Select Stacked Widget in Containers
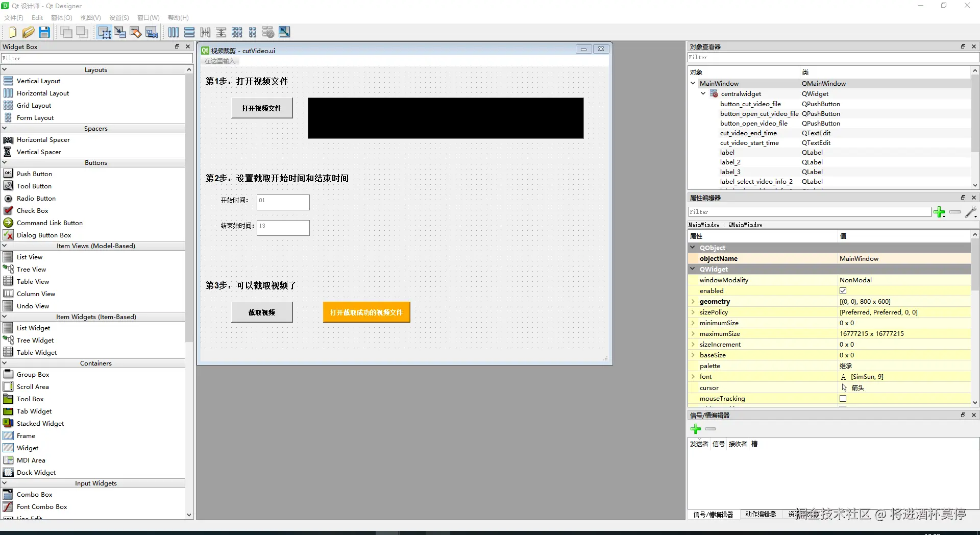980x535 pixels. click(40, 423)
